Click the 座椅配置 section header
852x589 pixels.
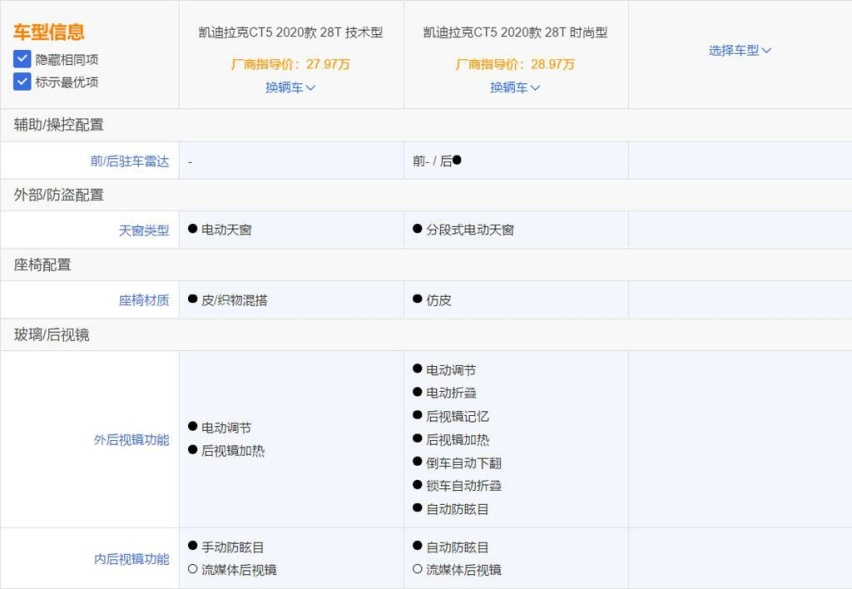[x=42, y=265]
